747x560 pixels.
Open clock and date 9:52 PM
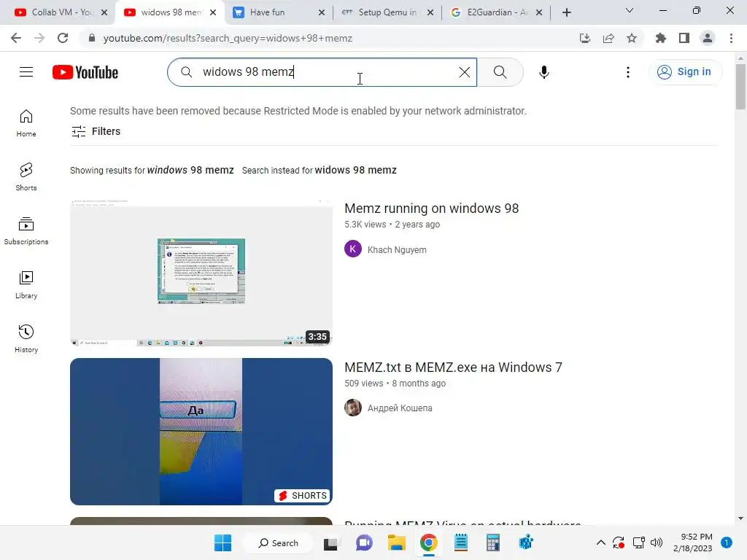tap(693, 542)
